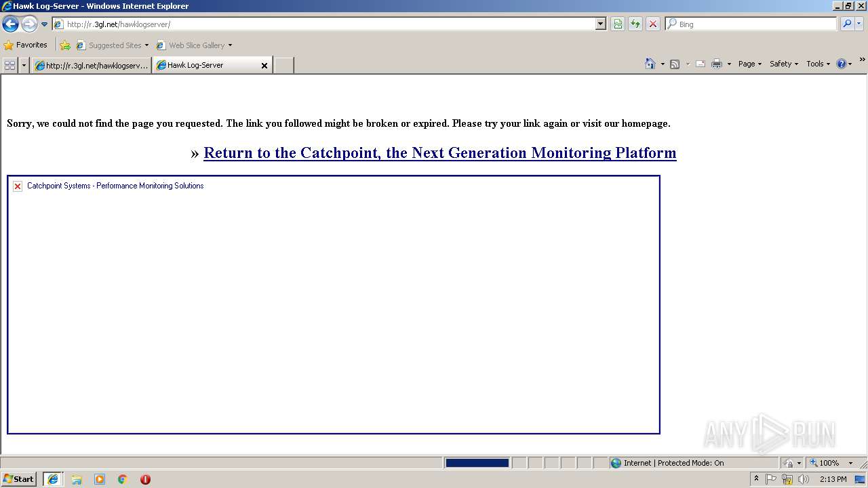Open the Tools menu
This screenshot has height=488, width=868.
click(818, 64)
